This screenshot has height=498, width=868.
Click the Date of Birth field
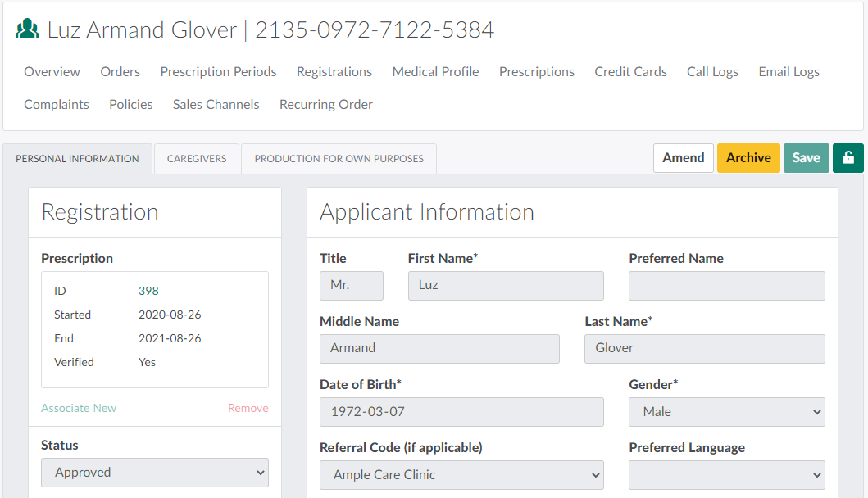pyautogui.click(x=461, y=412)
